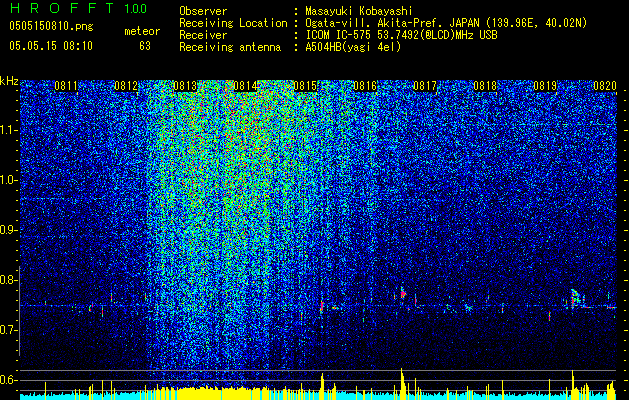
Task: Select observer name Masayuki Kobayashi
Action: click(x=359, y=11)
